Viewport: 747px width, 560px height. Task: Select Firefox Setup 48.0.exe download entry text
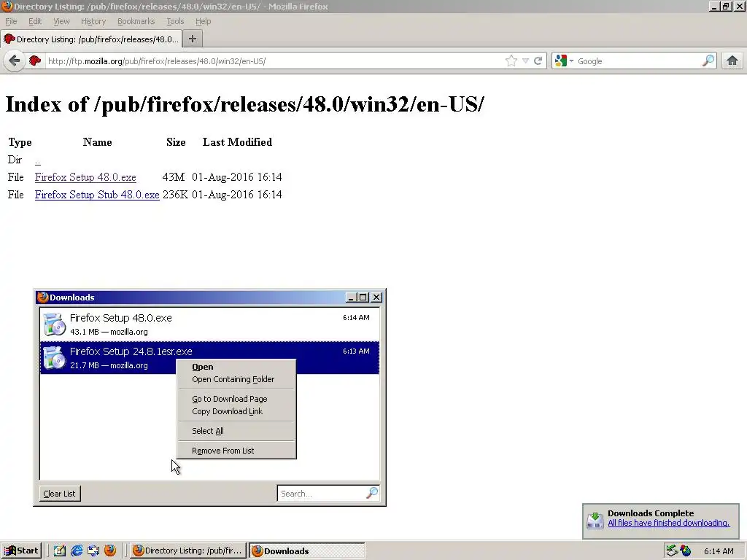click(x=120, y=318)
